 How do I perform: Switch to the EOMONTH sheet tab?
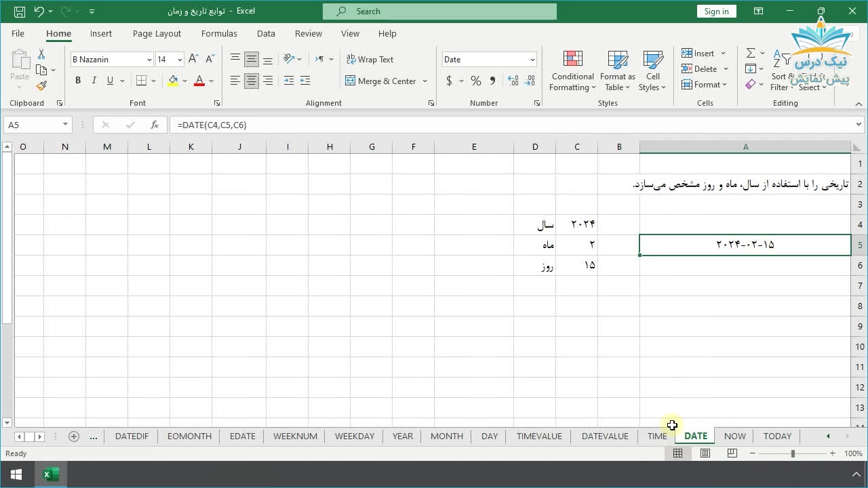(189, 436)
